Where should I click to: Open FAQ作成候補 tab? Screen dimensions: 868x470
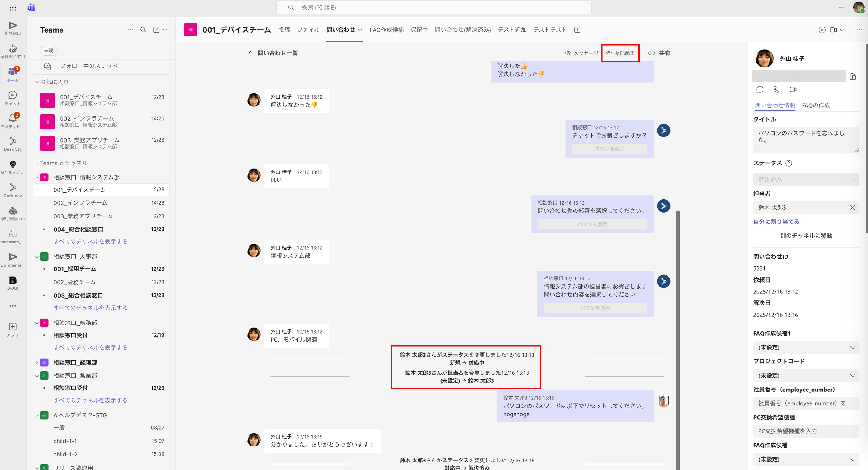click(386, 30)
